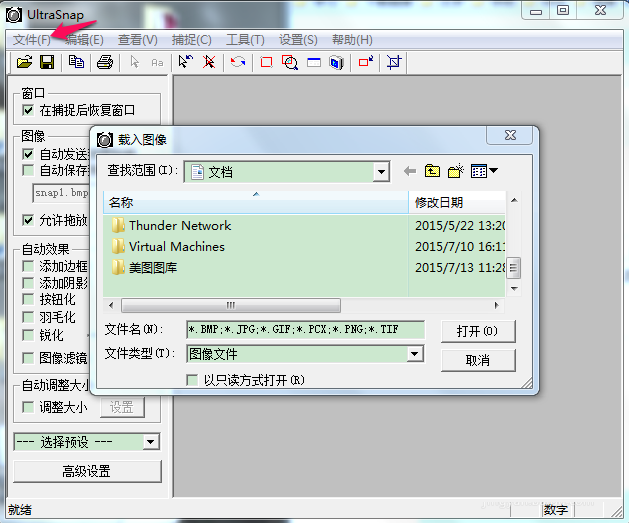Click the Open file toolbar icon
Viewport: 629px width, 523px height.
pyautogui.click(x=24, y=62)
